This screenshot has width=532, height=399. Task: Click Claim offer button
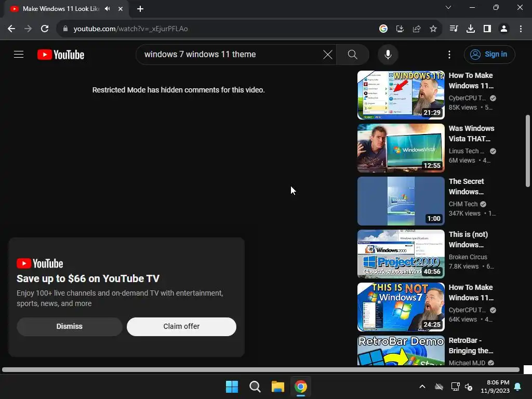click(x=181, y=326)
